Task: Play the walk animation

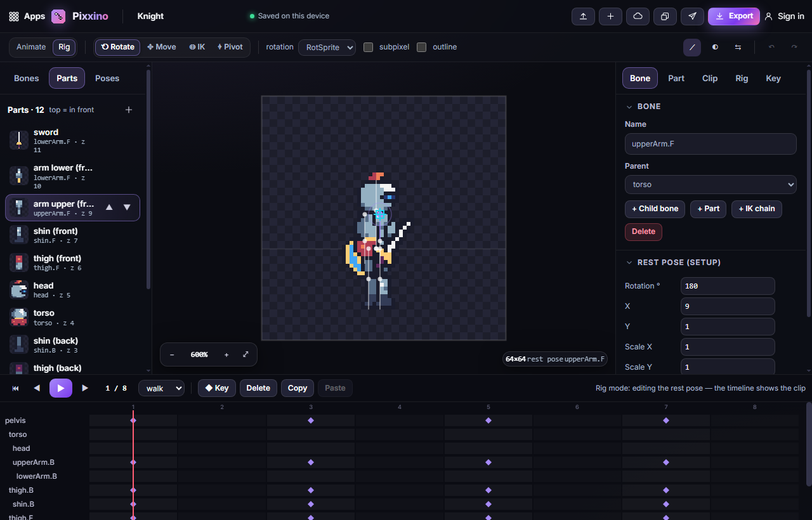Action: (61, 388)
